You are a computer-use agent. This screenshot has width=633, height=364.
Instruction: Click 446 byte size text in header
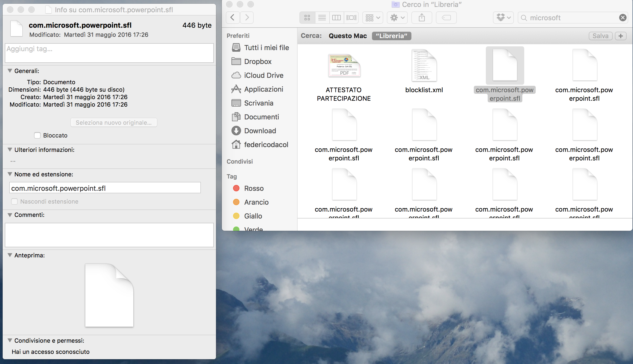[x=197, y=25]
